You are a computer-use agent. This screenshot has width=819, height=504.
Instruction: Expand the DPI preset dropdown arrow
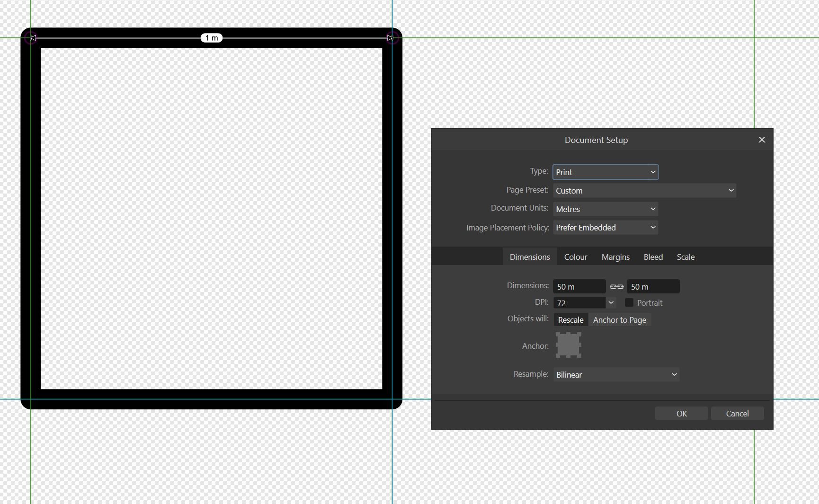pyautogui.click(x=611, y=303)
